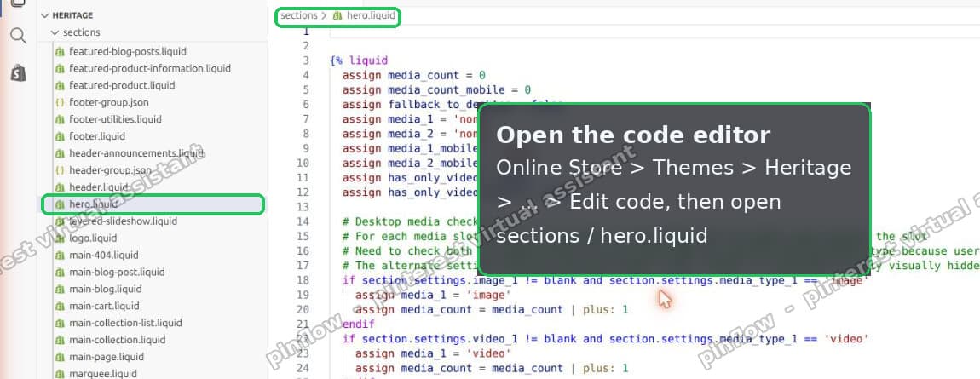This screenshot has height=379, width=980.
Task: Open footer-utilities.liquid file
Action: 115,118
